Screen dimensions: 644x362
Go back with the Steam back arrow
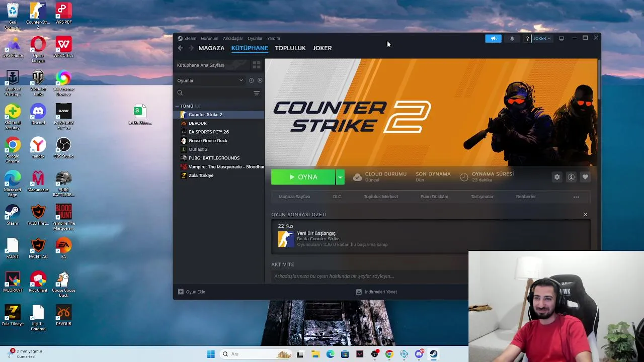(x=181, y=48)
